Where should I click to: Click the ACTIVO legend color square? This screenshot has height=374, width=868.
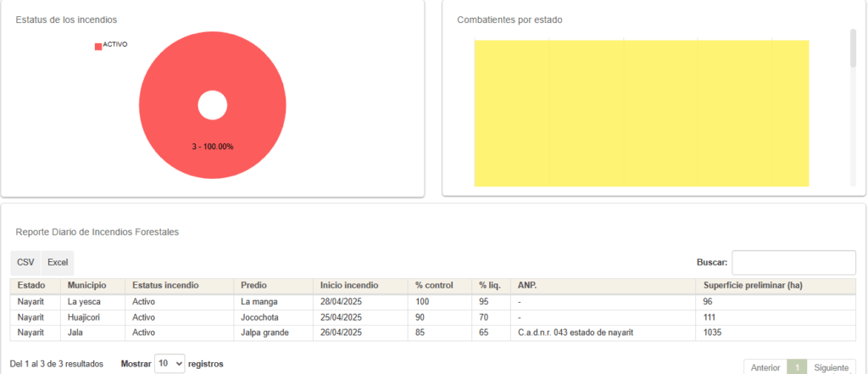98,47
